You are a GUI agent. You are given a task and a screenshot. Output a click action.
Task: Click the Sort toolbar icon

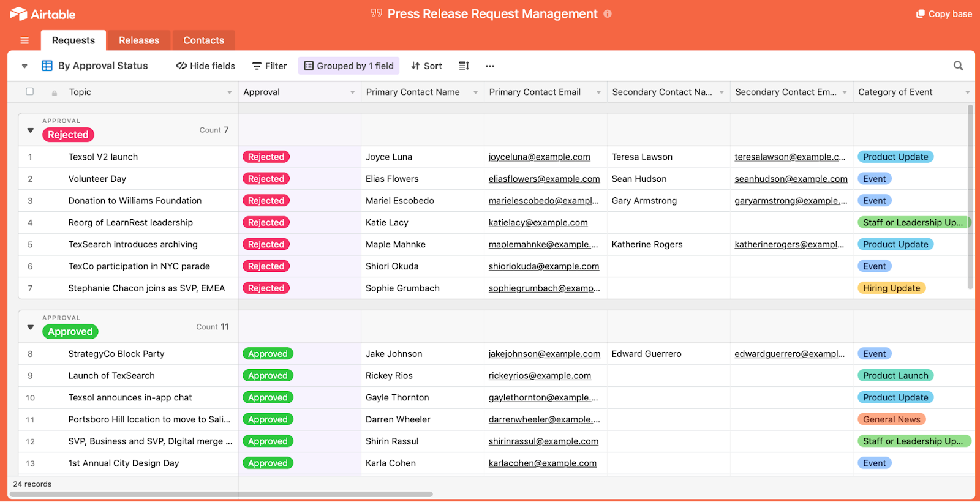pyautogui.click(x=426, y=66)
